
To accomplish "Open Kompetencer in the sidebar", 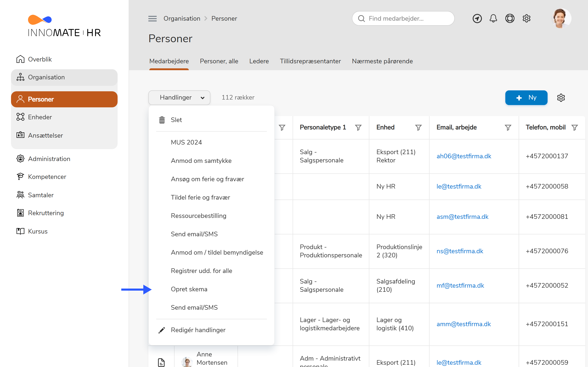I will (x=47, y=177).
